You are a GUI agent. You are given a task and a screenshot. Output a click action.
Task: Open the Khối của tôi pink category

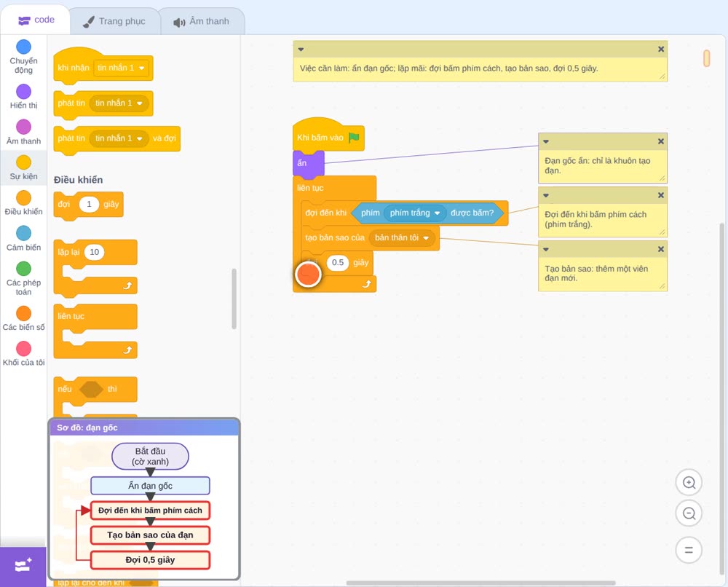[x=24, y=349]
